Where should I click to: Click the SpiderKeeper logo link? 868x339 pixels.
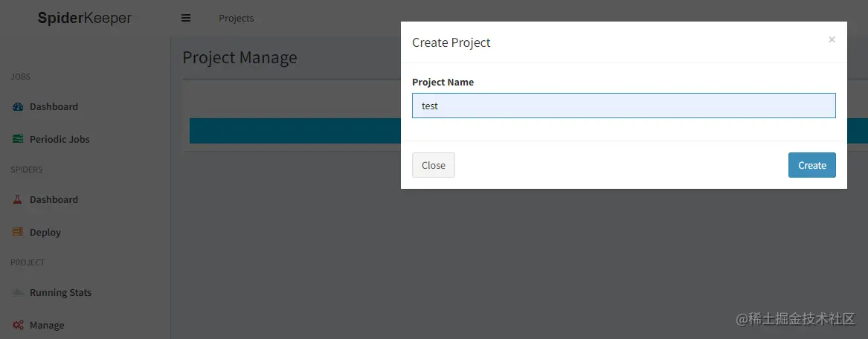click(x=84, y=19)
